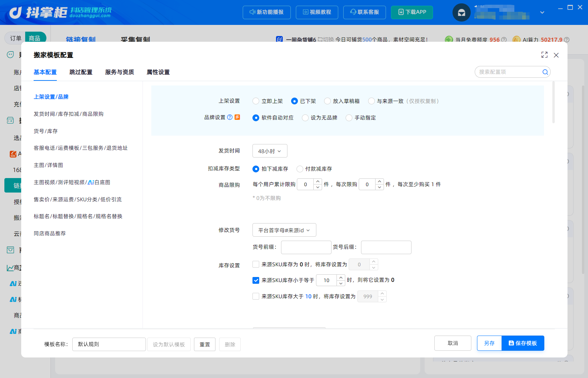Viewport: 588px width, 378px height.
Task: Click 联系客服 customer service button
Action: (364, 12)
